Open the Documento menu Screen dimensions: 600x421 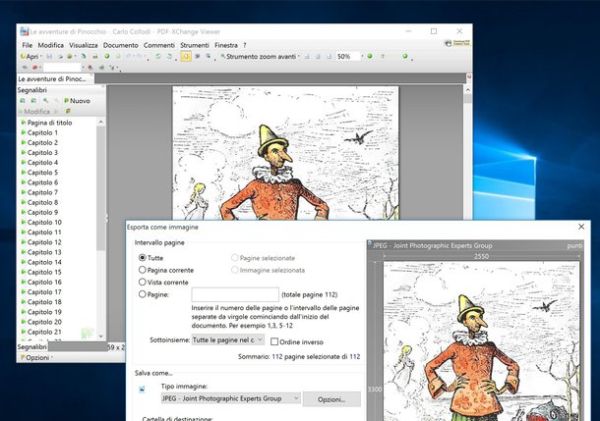click(120, 45)
